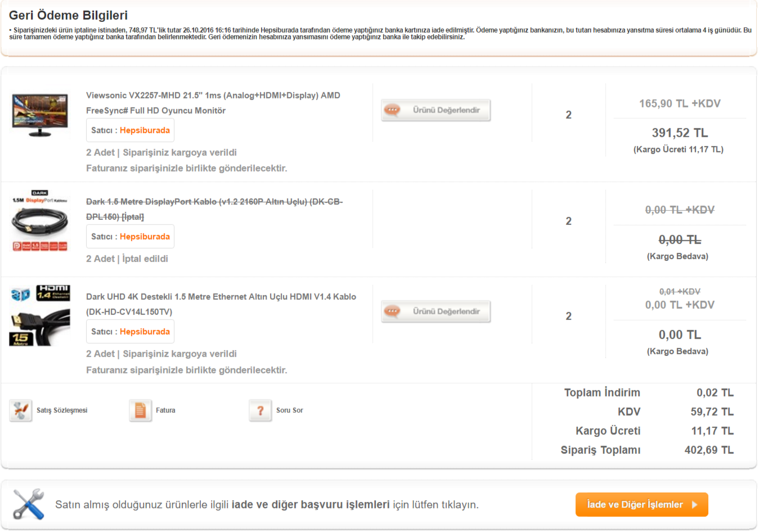This screenshot has height=532, width=764.
Task: Open the Fatura document icon
Action: click(x=140, y=411)
